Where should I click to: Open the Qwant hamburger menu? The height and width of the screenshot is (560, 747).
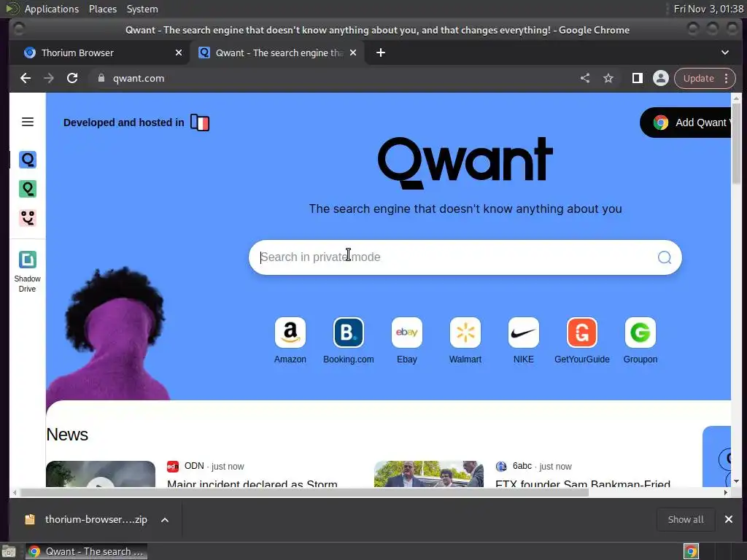click(x=28, y=122)
